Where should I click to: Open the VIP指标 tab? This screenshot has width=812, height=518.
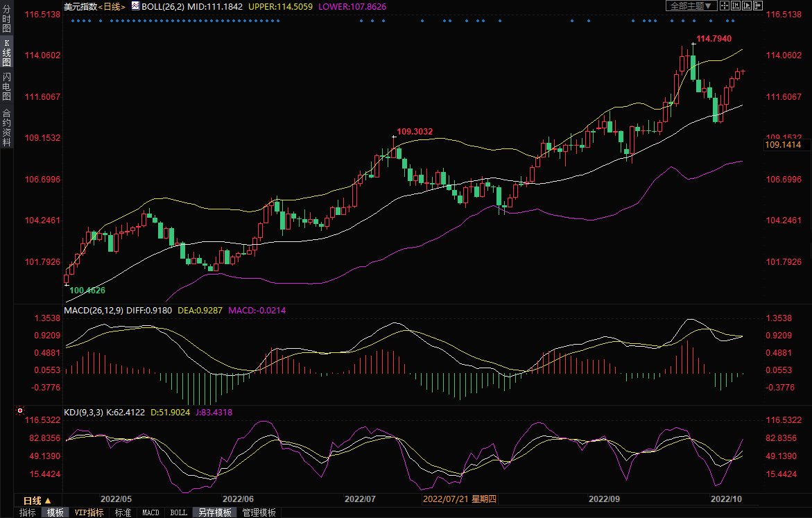[x=89, y=512]
